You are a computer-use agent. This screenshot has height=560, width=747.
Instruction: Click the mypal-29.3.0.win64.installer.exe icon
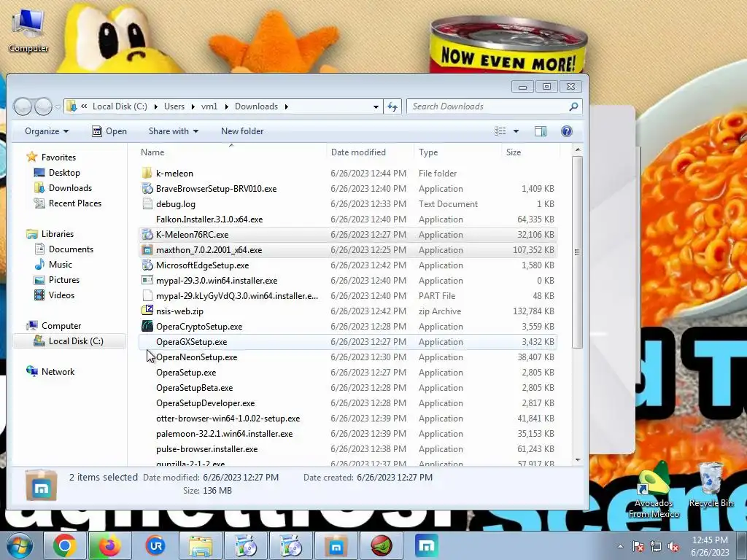click(147, 281)
